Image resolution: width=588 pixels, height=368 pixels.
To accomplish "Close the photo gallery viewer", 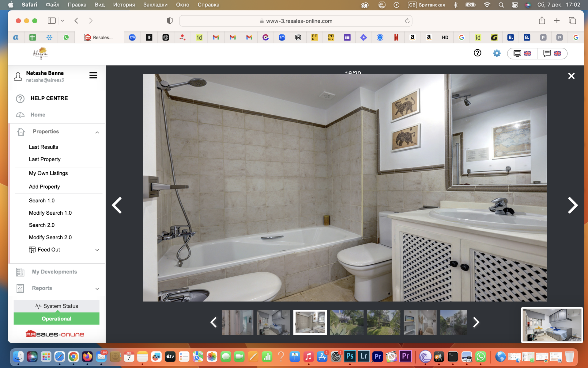I will (x=571, y=76).
